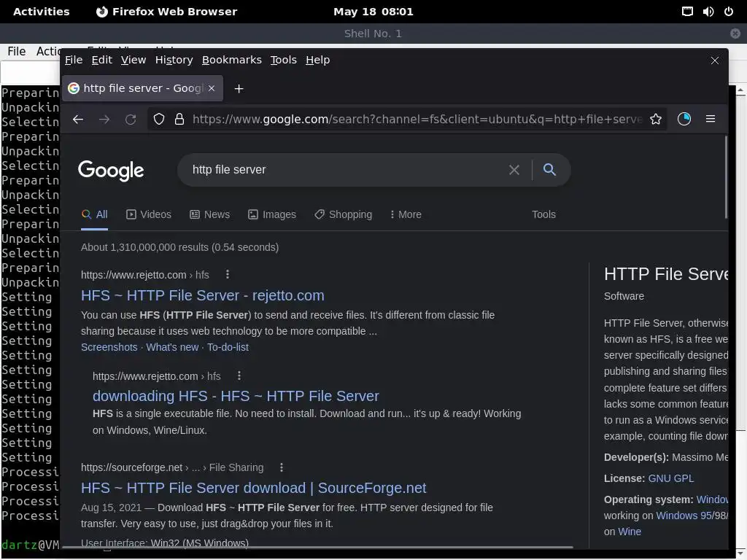Open the Firefox hamburger application menu
Screen dimensions: 747x560
(711, 119)
